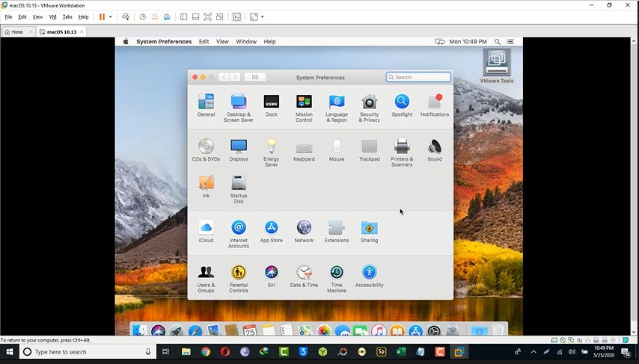Open Parental Controls preferences
639x364 pixels.
pos(239,279)
